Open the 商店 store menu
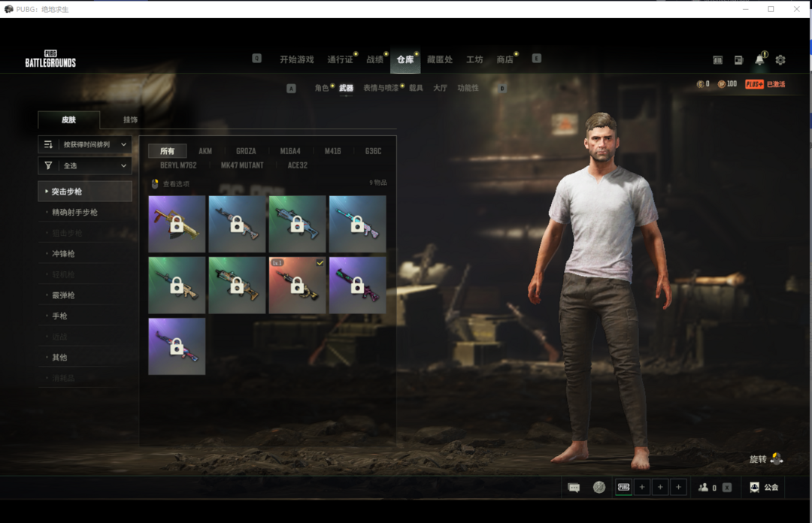Viewport: 812px width, 523px height. 504,60
